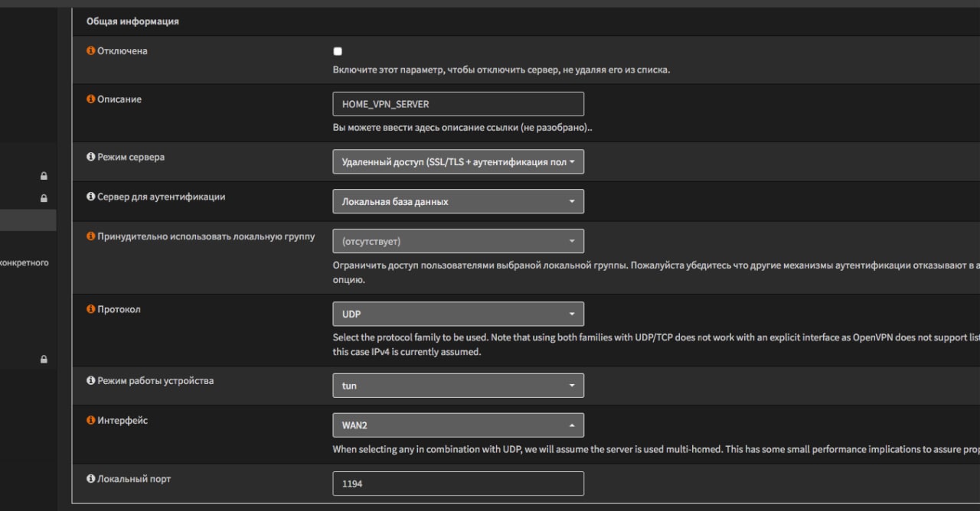Click the info icon beside Интерфейс
This screenshot has height=511, width=980.
click(x=90, y=421)
